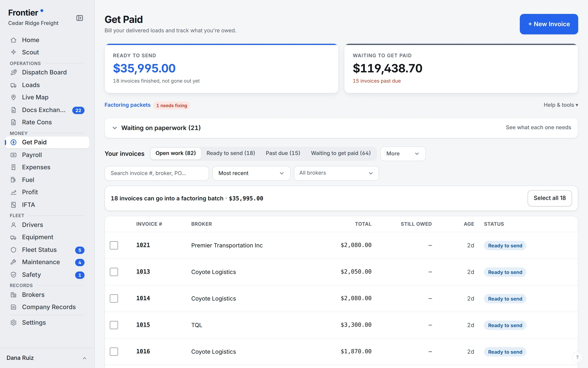Click Premier Transportation Inc broker cell
This screenshot has height=368, width=588.
tap(227, 245)
